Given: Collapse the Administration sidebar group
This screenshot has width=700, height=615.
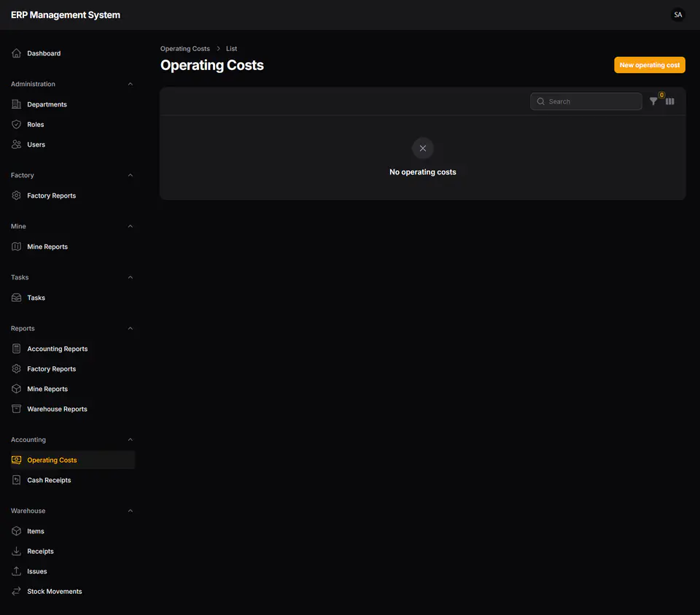Looking at the screenshot, I should tap(131, 84).
